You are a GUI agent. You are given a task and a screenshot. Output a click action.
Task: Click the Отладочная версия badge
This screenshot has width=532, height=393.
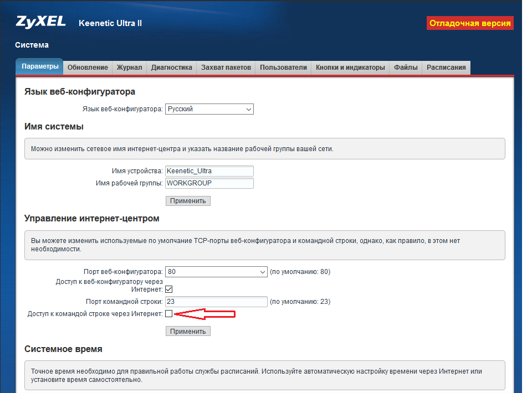(x=470, y=23)
